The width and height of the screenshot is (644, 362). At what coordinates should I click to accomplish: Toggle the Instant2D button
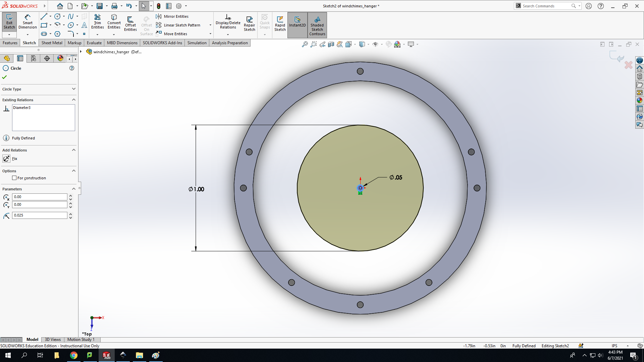click(297, 22)
